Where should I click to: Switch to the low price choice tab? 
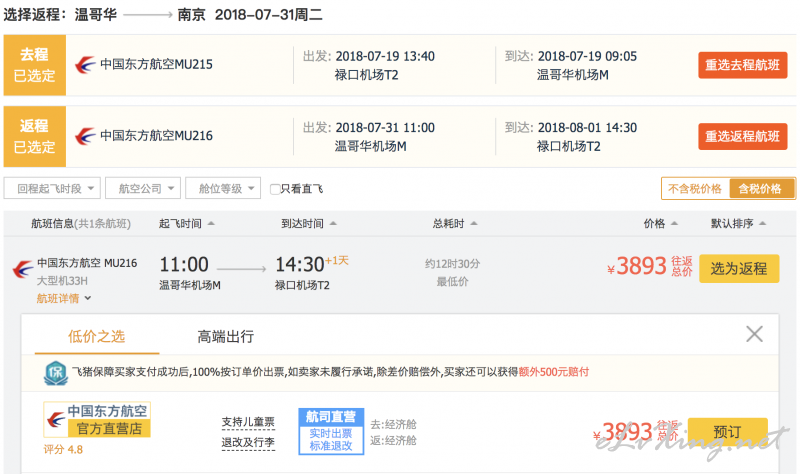(x=96, y=336)
